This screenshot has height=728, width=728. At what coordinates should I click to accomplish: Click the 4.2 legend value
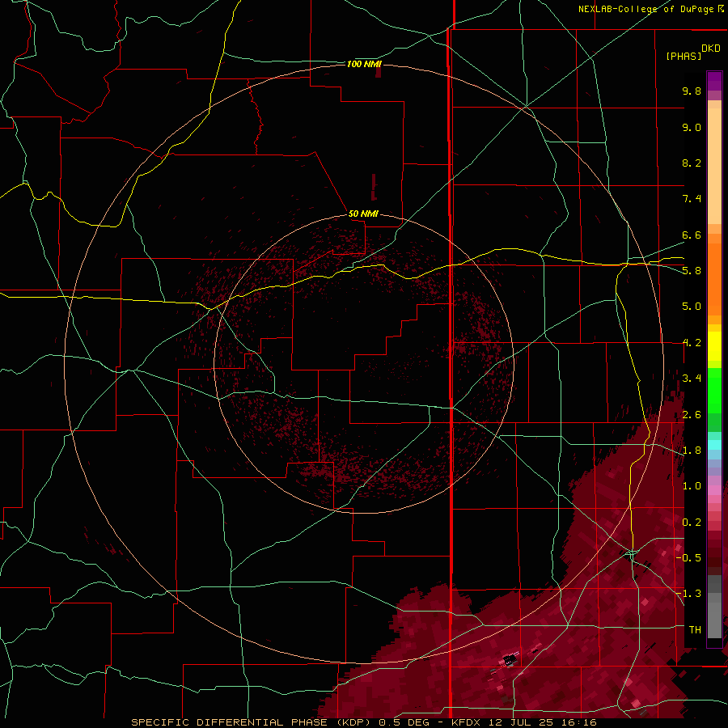[692, 343]
